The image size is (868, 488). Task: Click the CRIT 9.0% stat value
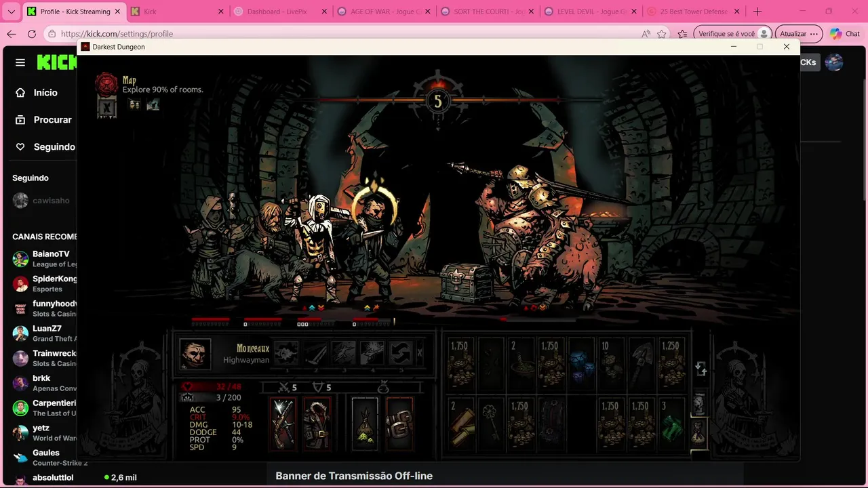[241, 418]
